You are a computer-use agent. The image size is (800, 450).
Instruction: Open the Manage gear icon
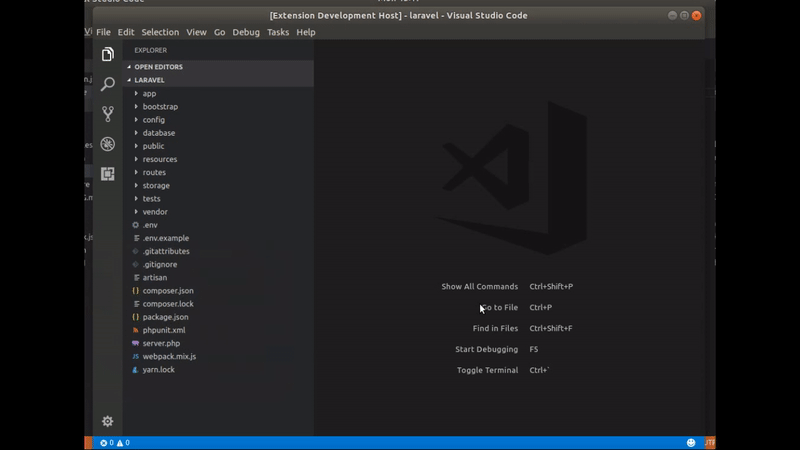coord(108,421)
